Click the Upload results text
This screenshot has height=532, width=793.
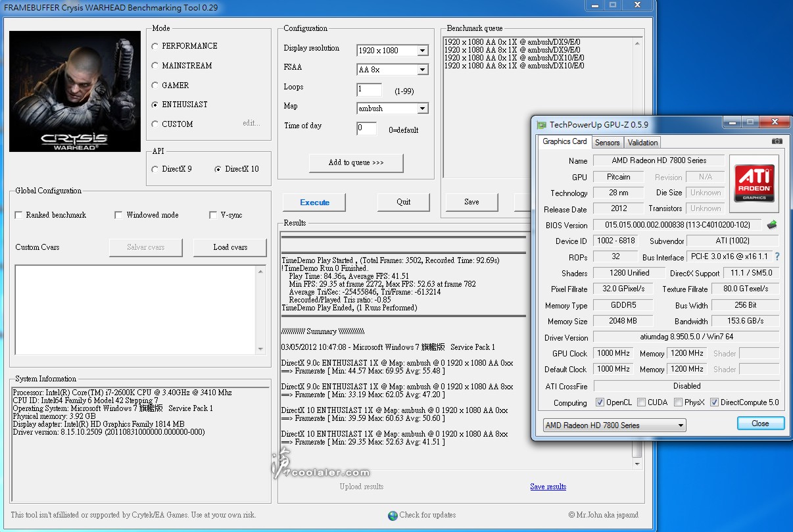click(x=362, y=487)
